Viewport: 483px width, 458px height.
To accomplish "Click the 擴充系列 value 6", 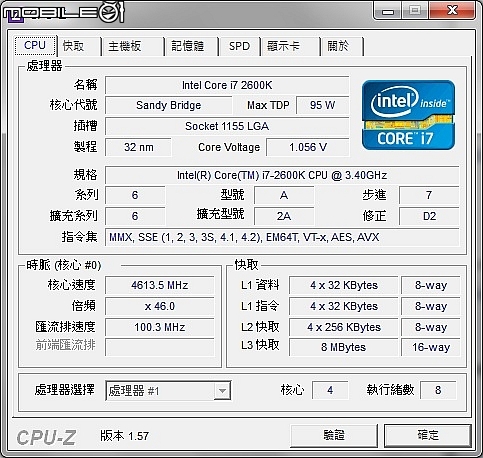I will 135,216.
